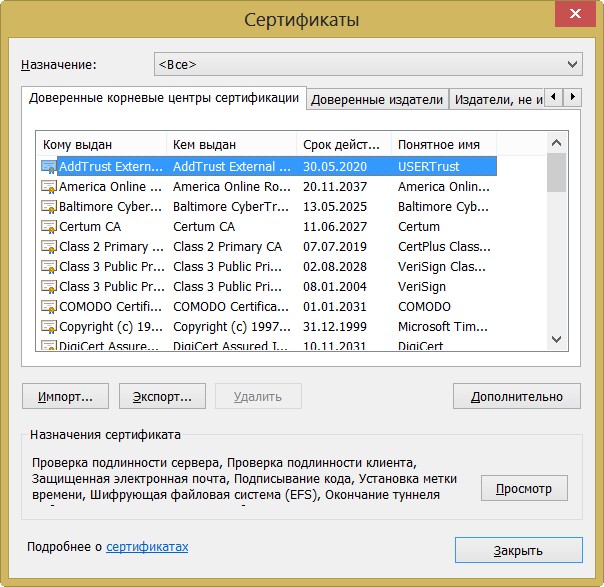Viewport: 604px width, 587px height.
Task: Click the friendly name CertPlus Class...
Action: (x=444, y=247)
